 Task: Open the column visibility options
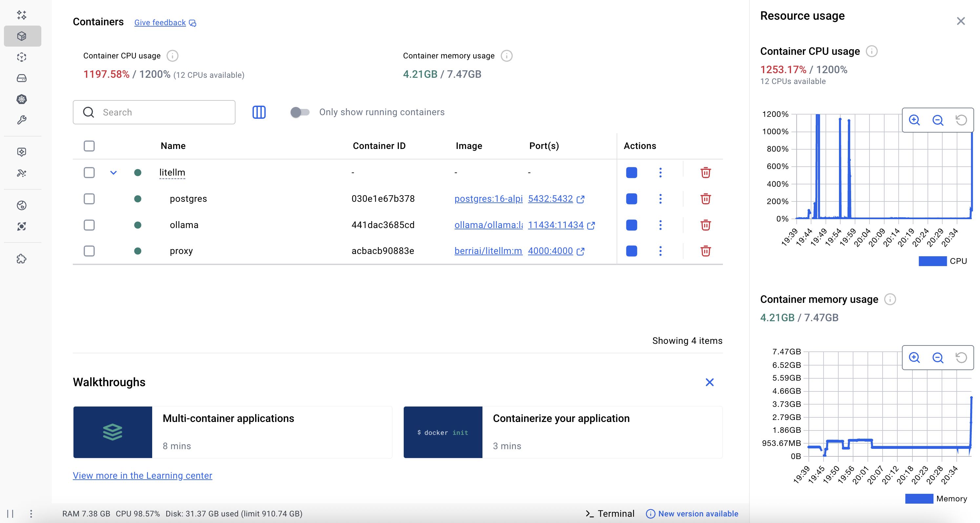(259, 112)
